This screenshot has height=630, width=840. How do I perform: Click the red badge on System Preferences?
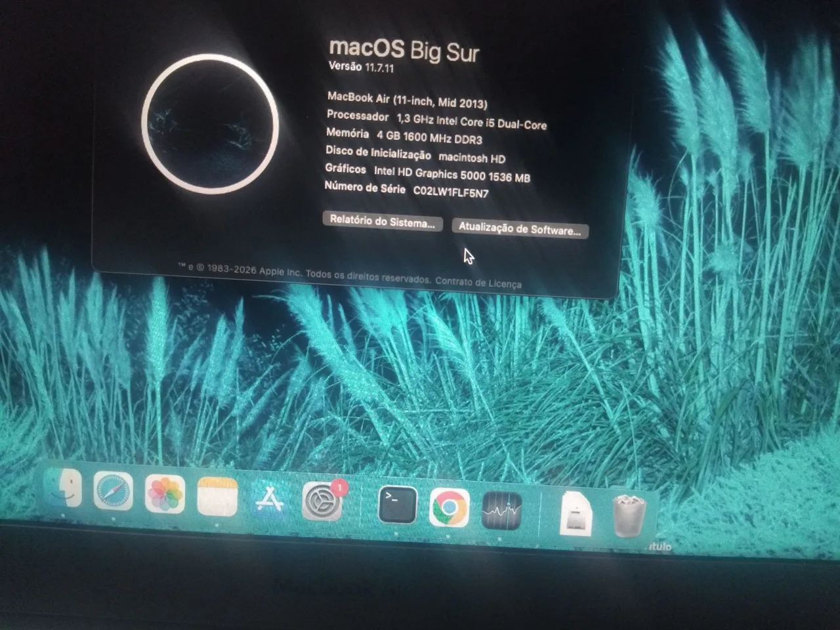click(x=339, y=488)
